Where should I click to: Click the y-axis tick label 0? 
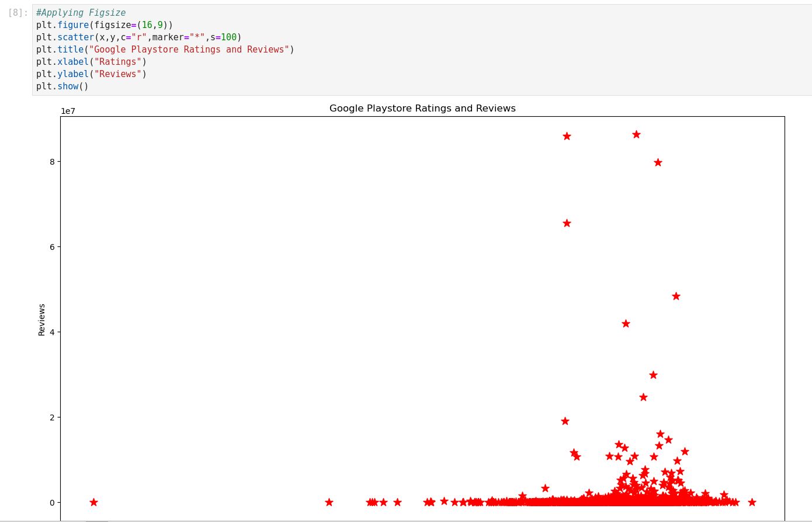click(52, 503)
